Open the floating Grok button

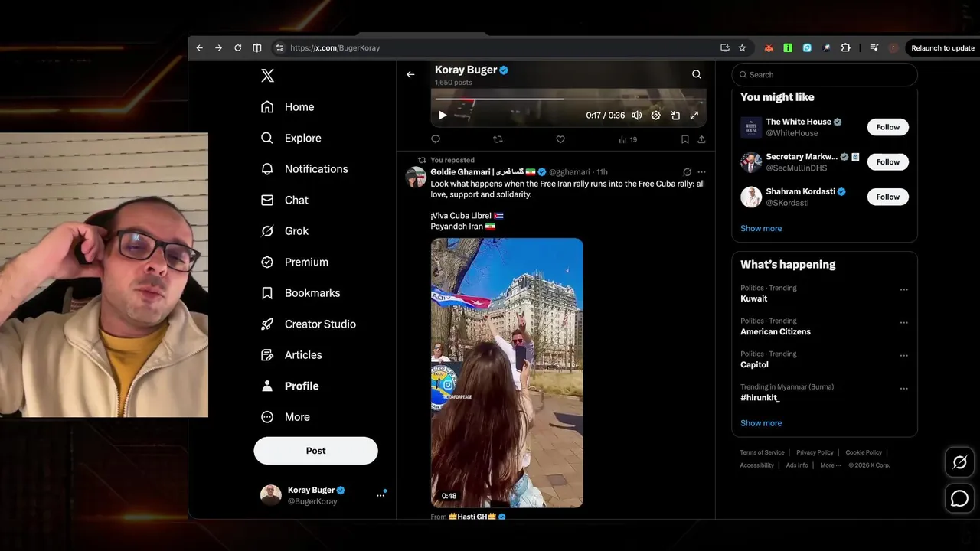coord(959,462)
